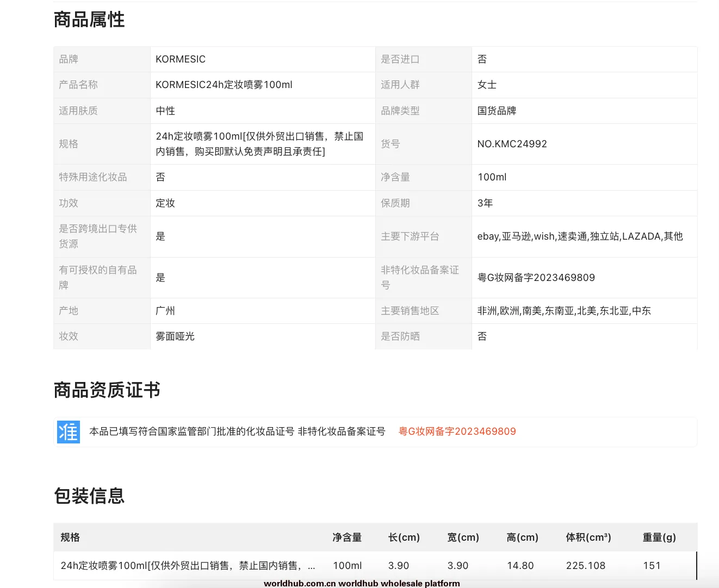Click the 3.90 value under 长(cm)
Image resolution: width=719 pixels, height=588 pixels.
[399, 566]
